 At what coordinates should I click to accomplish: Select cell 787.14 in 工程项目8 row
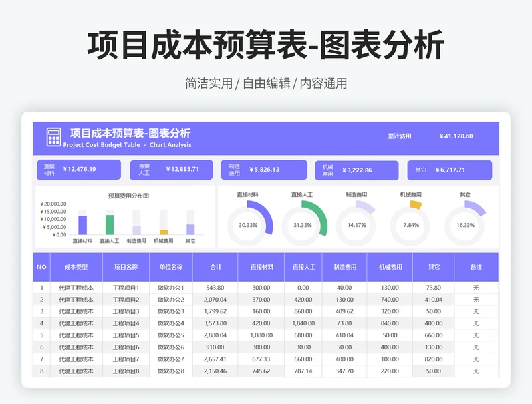point(303,371)
